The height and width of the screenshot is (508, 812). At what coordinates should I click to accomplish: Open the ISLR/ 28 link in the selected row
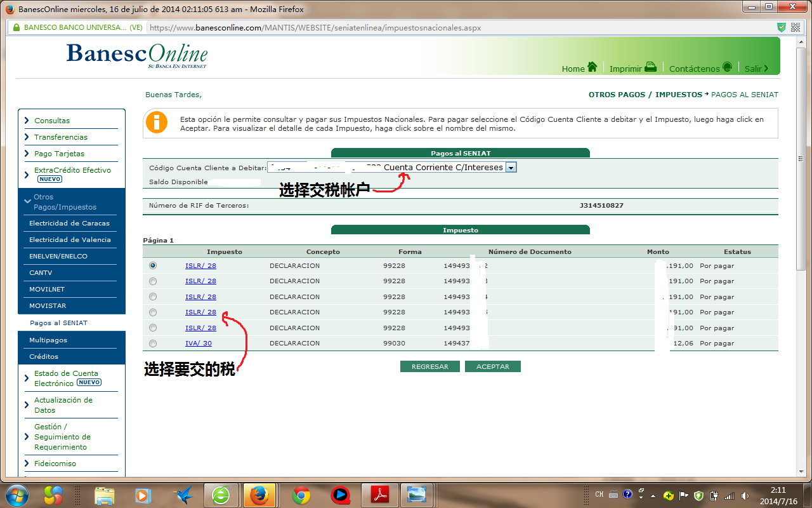[x=200, y=265]
